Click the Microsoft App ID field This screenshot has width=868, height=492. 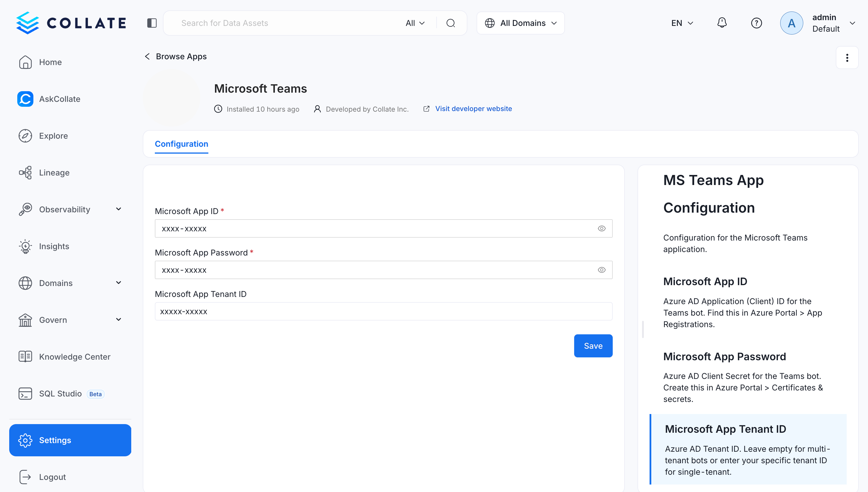383,229
